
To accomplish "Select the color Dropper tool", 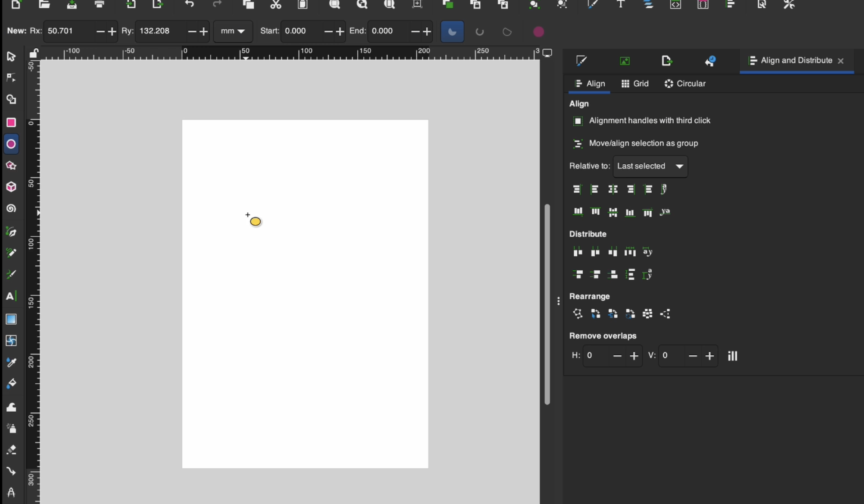I will pyautogui.click(x=11, y=363).
